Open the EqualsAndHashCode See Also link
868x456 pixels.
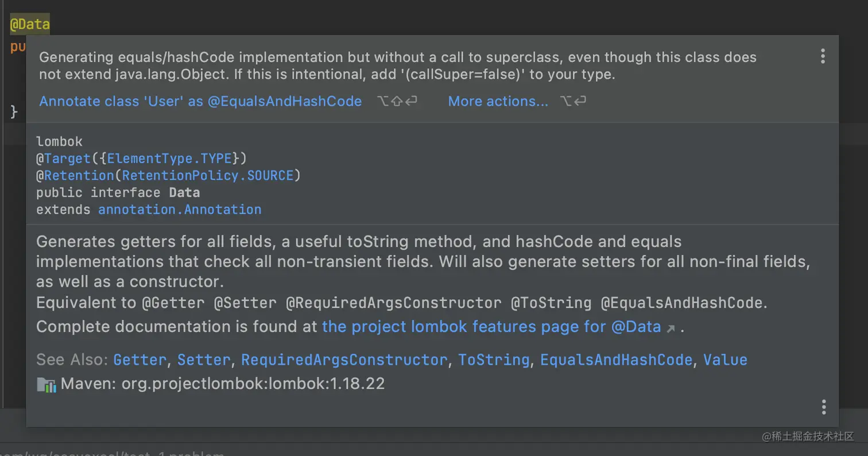pyautogui.click(x=616, y=360)
